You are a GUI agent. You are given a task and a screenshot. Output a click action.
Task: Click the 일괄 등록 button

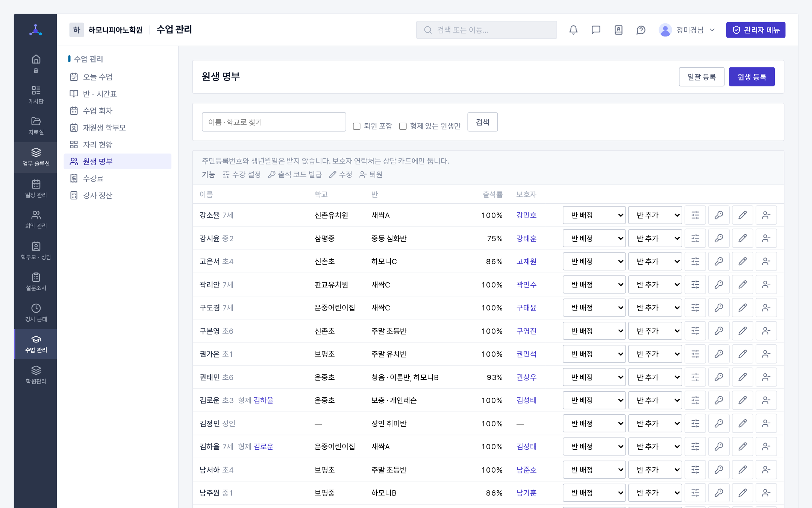coord(701,77)
